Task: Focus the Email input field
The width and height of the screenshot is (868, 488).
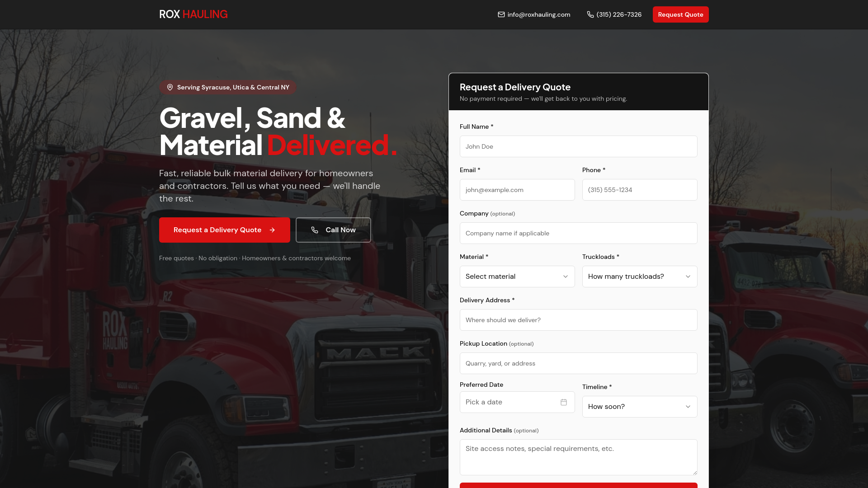Action: point(517,190)
